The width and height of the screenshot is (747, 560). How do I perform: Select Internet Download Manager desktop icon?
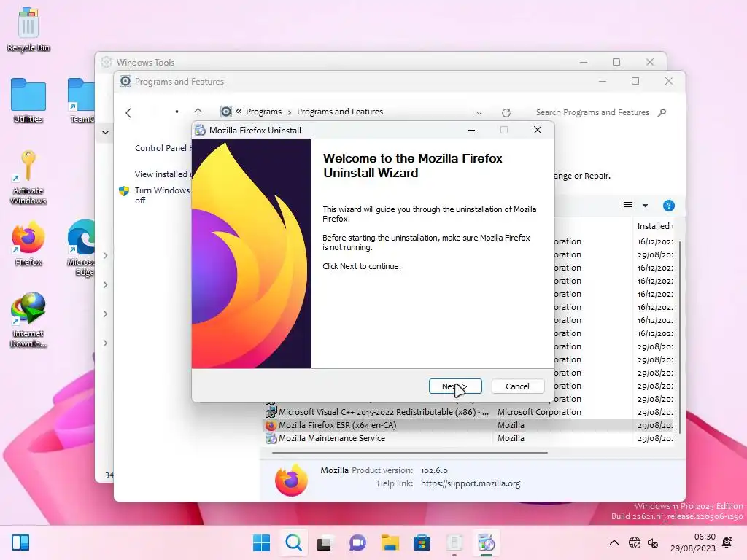coord(28,319)
